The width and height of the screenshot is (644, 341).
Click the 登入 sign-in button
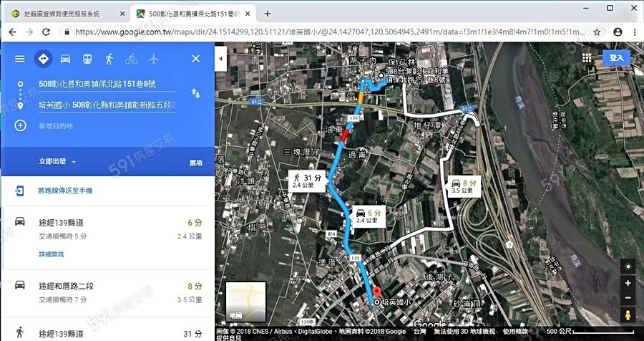coord(615,58)
